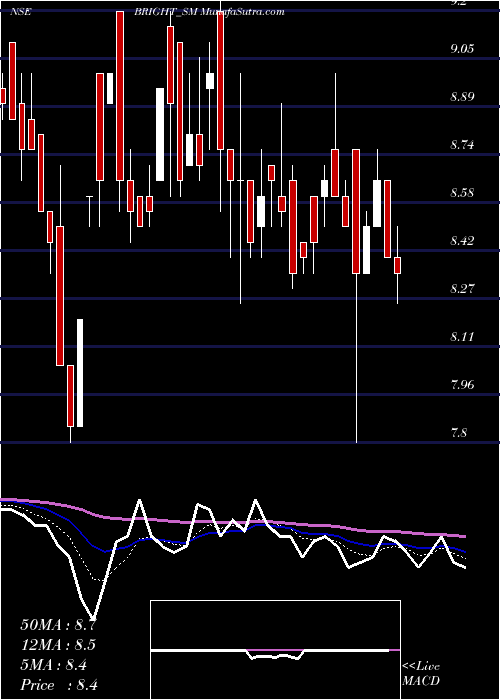
Task: Click the 8.11 price axis label
Action: coord(462,337)
